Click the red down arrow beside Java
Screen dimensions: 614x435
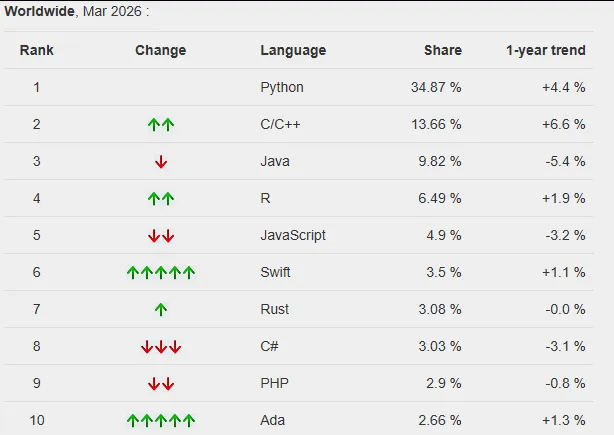(161, 162)
